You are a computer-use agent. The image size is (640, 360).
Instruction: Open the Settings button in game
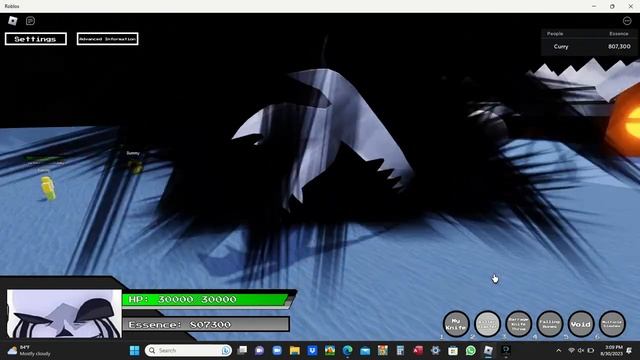click(x=36, y=39)
